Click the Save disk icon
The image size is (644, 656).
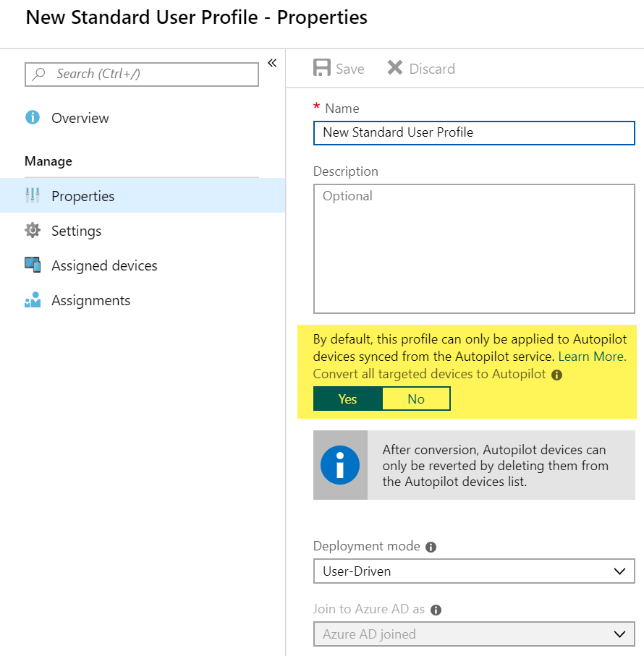[321, 69]
